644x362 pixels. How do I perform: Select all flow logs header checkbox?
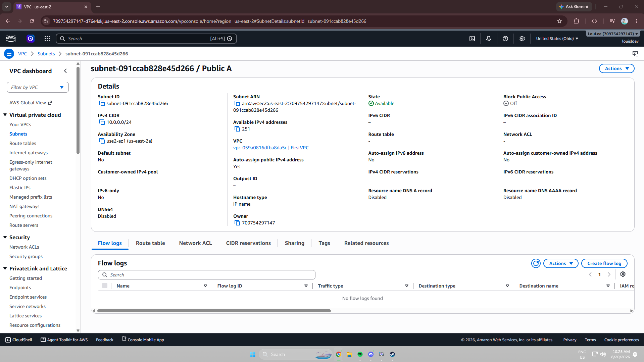pyautogui.click(x=105, y=286)
